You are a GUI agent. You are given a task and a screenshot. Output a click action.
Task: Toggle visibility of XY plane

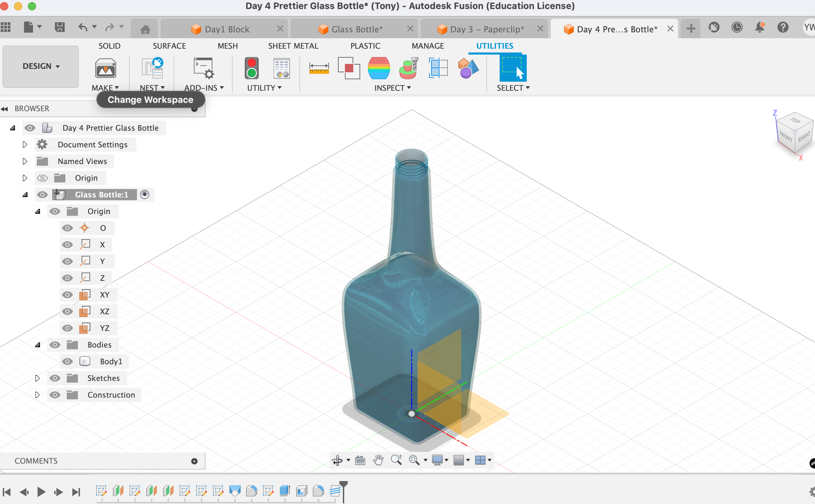point(67,295)
